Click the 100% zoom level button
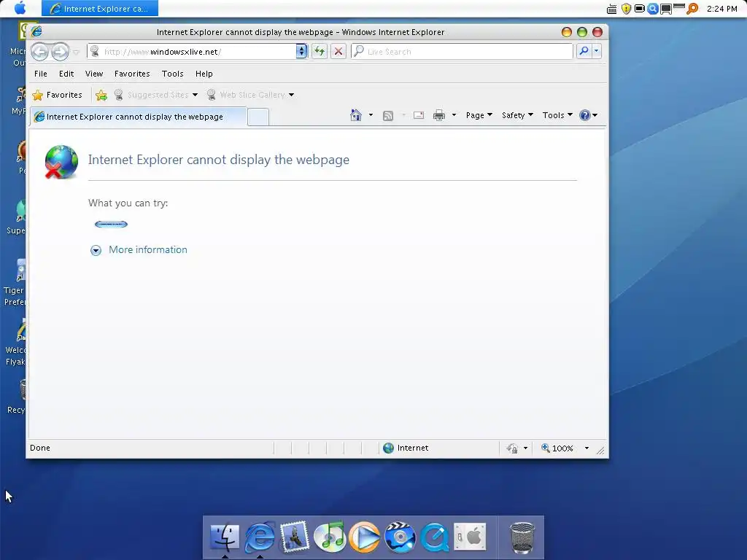 pos(557,448)
